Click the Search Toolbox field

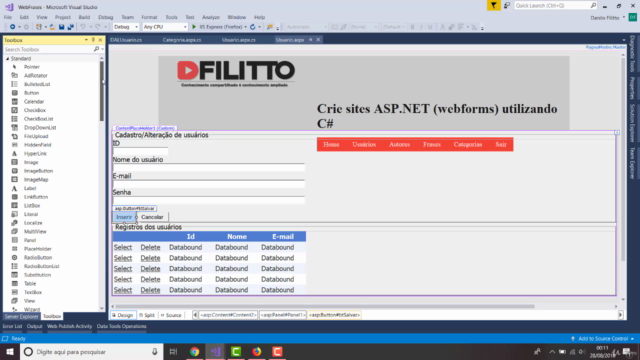(x=49, y=49)
